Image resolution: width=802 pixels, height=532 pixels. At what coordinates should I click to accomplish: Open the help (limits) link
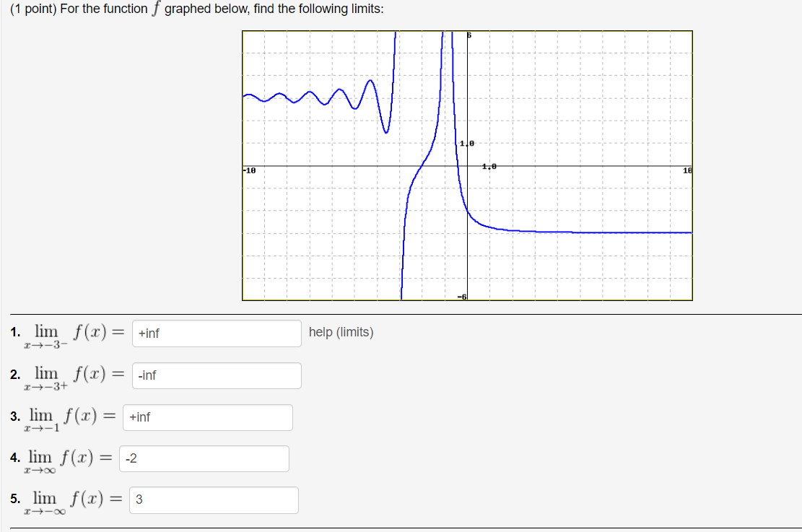tap(340, 332)
